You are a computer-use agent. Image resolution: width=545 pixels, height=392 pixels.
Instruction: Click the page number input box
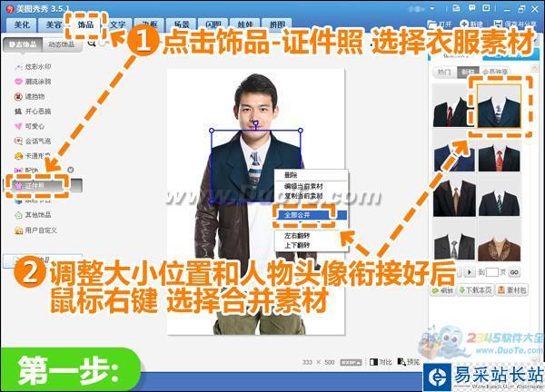click(491, 272)
